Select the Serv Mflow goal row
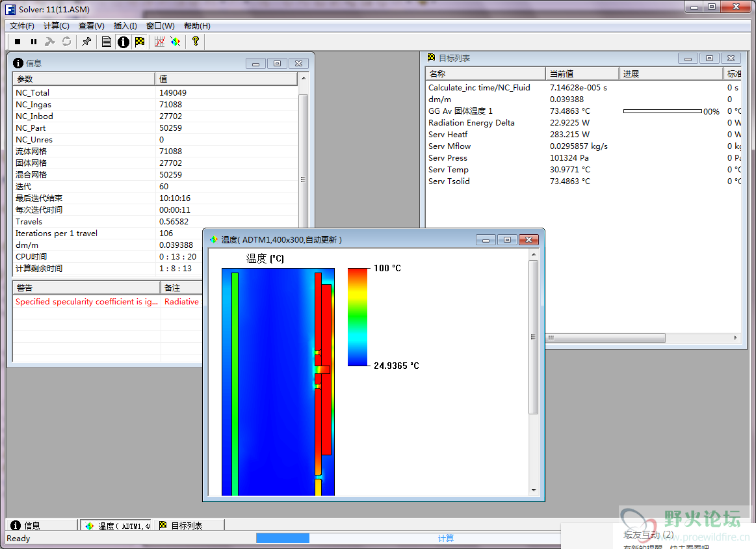The width and height of the screenshot is (756, 549). 583,146
